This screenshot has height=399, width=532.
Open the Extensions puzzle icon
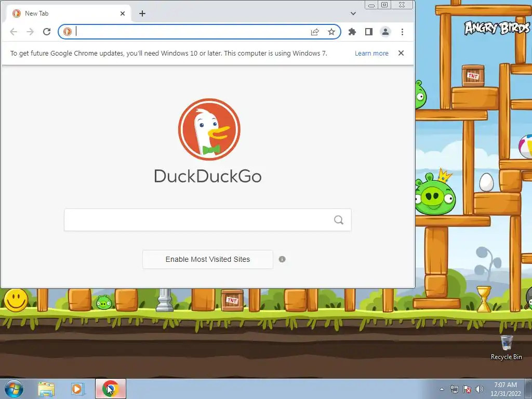click(x=352, y=32)
